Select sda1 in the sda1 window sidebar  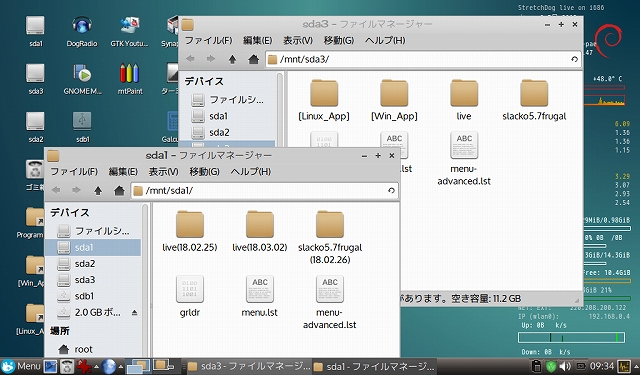click(93, 247)
